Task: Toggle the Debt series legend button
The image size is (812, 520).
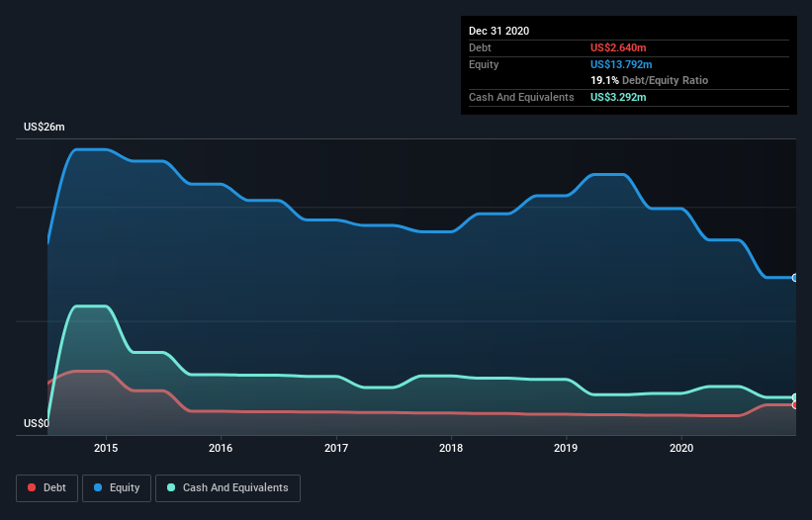Action: pyautogui.click(x=46, y=488)
